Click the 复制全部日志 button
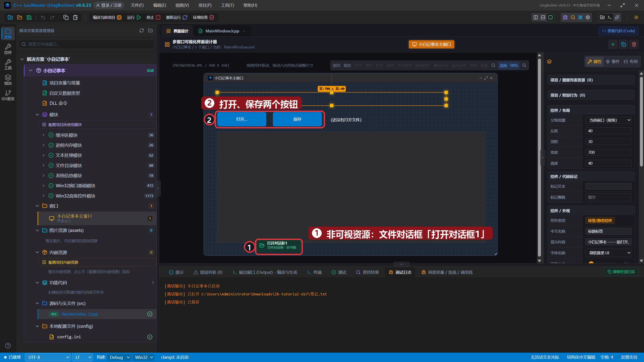 click(x=621, y=272)
